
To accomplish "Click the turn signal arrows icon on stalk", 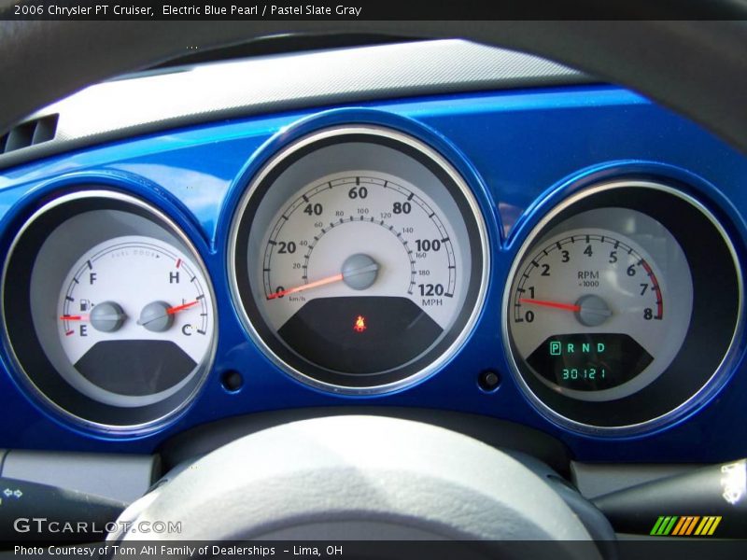I will coord(12,493).
